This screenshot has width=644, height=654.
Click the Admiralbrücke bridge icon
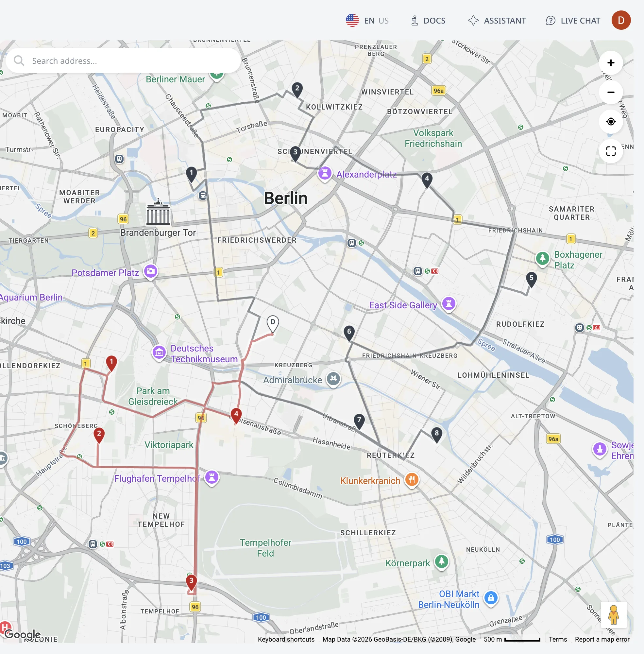333,379
